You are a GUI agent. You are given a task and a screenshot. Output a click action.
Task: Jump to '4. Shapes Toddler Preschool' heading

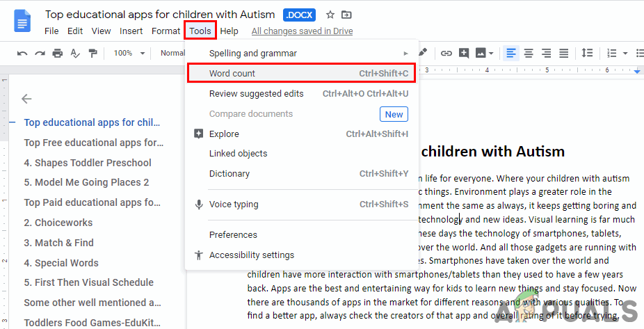(x=88, y=163)
